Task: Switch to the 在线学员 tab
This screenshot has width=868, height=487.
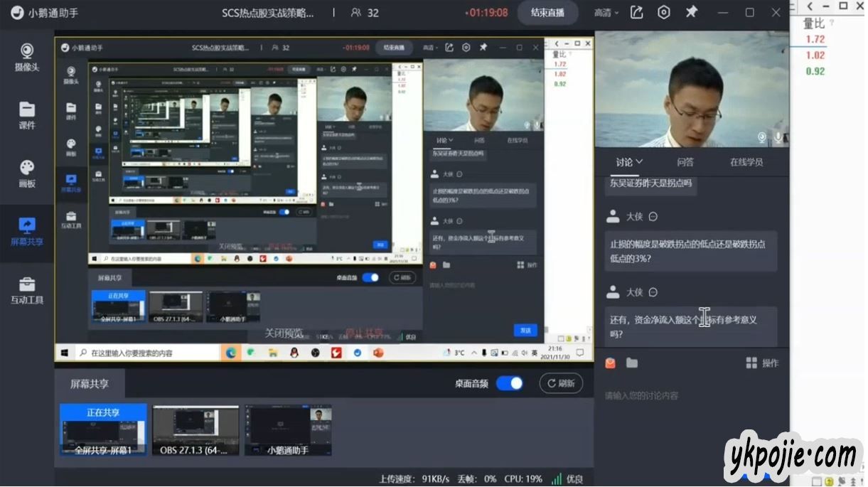Action: point(746,162)
